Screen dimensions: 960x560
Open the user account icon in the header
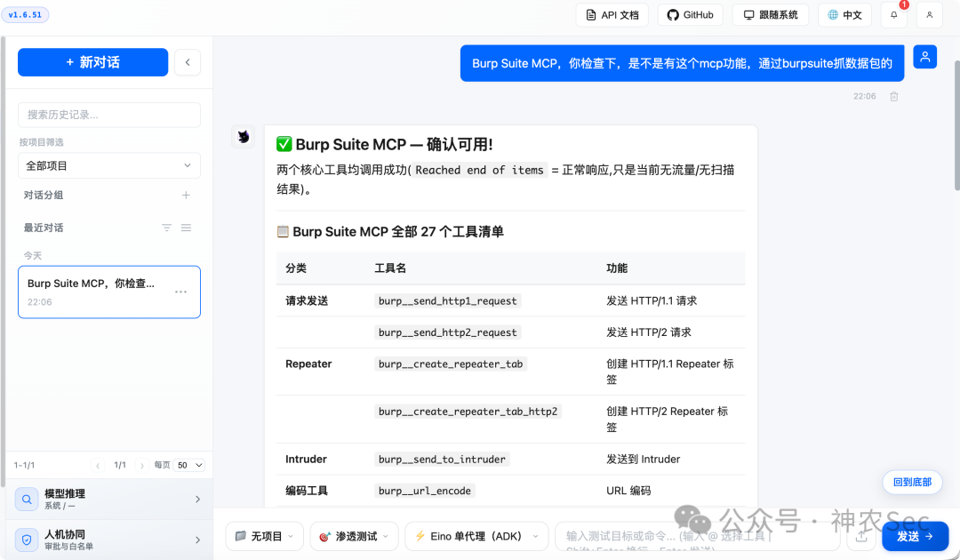930,15
